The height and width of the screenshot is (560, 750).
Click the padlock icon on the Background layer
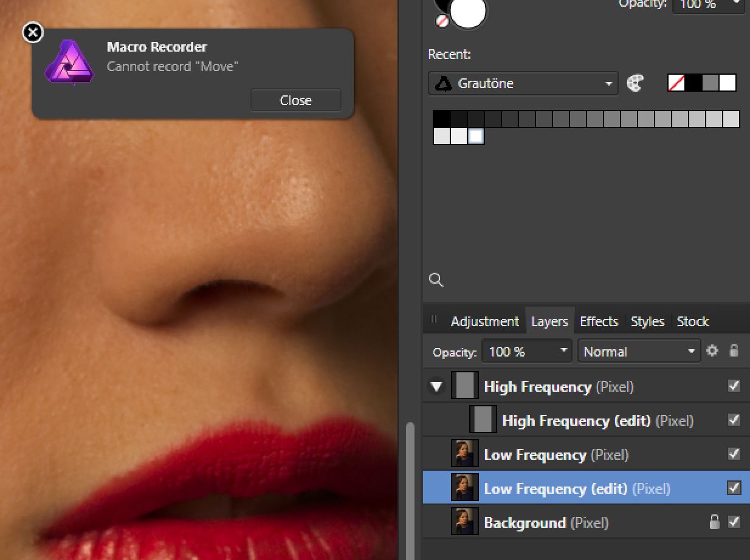pos(715,522)
